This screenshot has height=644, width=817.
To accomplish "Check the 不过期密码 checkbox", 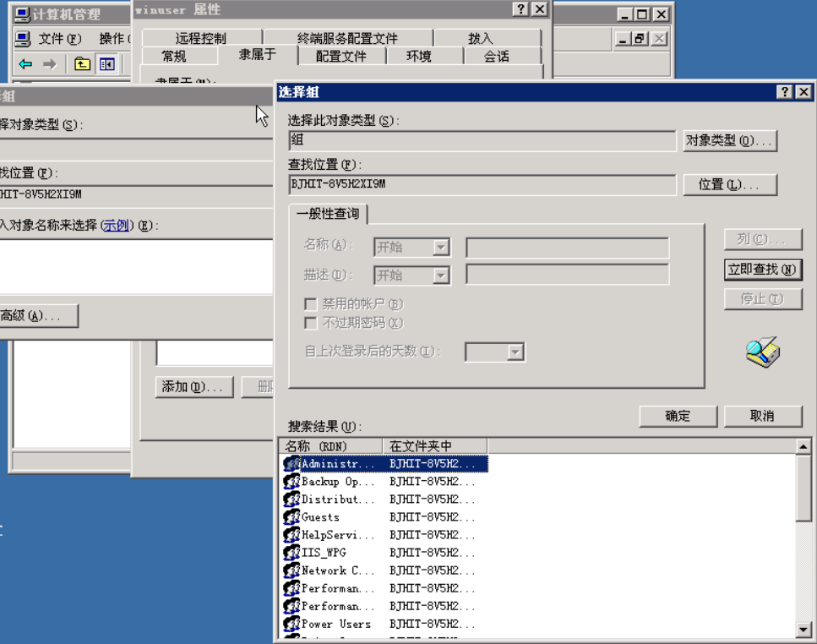I will coord(311,323).
